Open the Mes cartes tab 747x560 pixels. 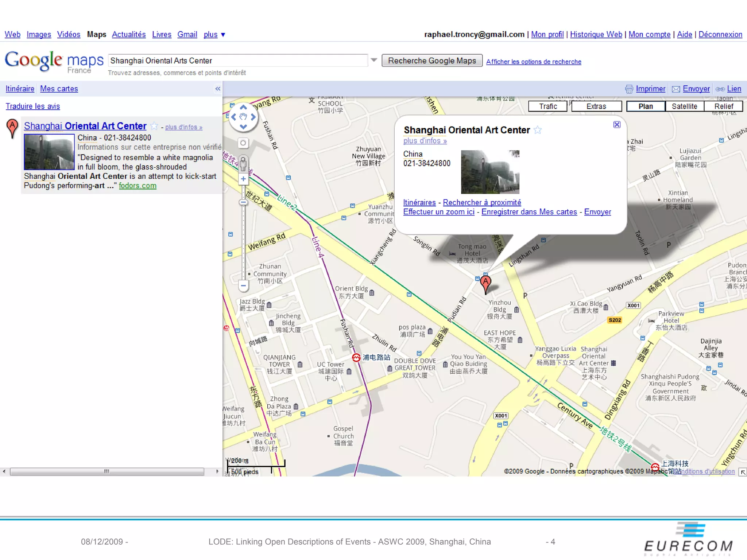coord(59,89)
